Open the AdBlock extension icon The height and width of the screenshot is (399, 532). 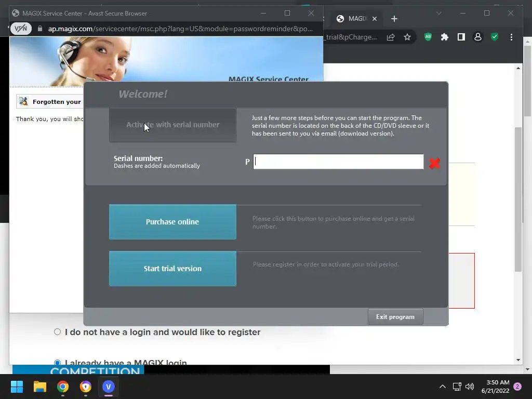[x=428, y=37]
